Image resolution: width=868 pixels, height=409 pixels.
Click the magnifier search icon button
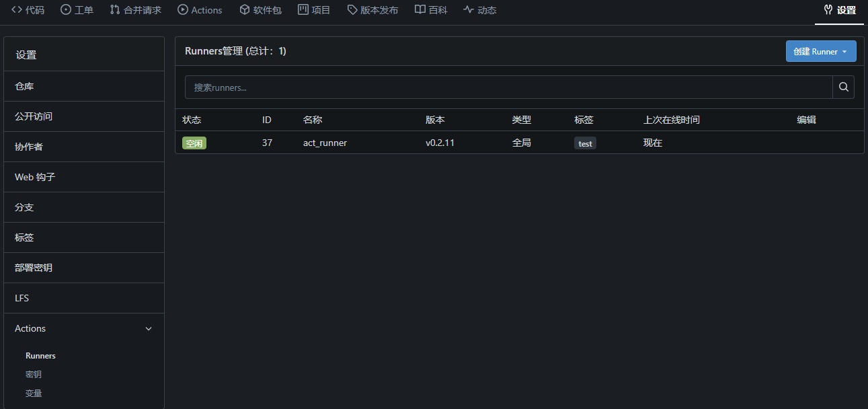(x=844, y=87)
